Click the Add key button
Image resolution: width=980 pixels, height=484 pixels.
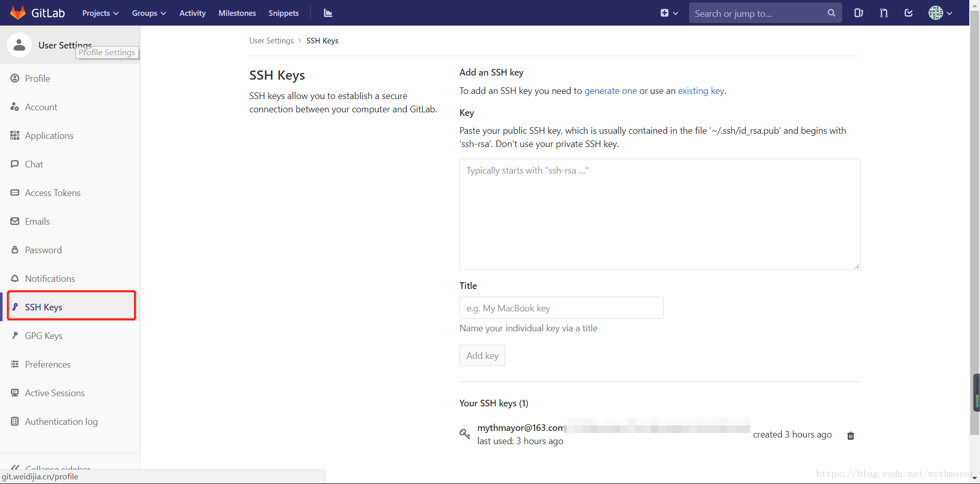click(482, 355)
